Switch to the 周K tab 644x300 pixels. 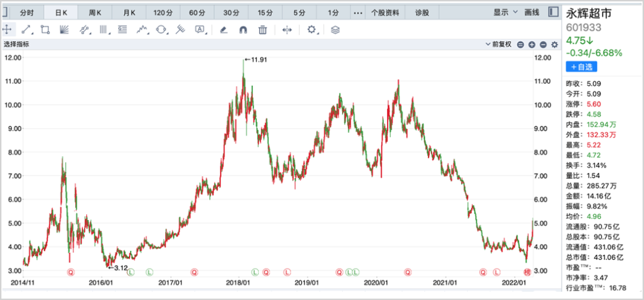[x=95, y=13]
